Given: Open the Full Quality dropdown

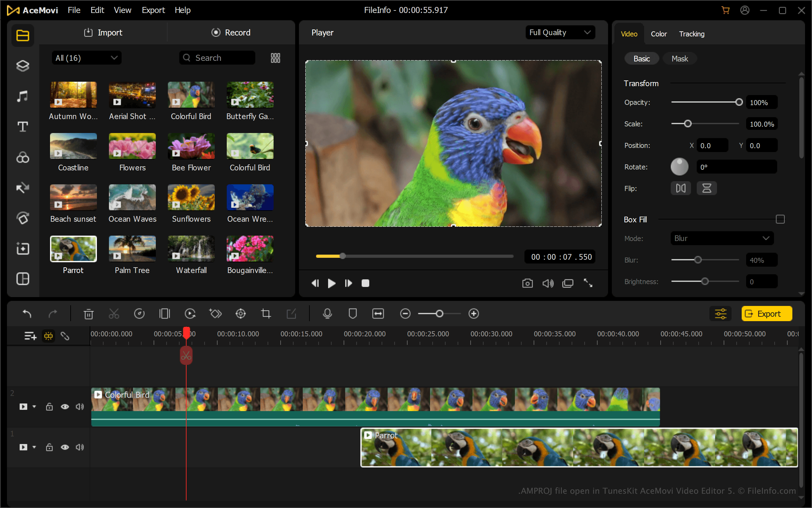Looking at the screenshot, I should point(560,32).
